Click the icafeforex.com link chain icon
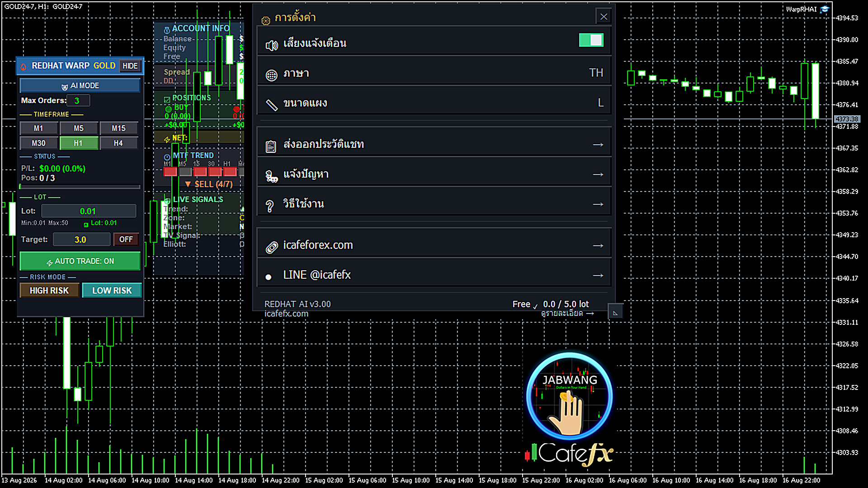868x488 pixels. tap(272, 247)
